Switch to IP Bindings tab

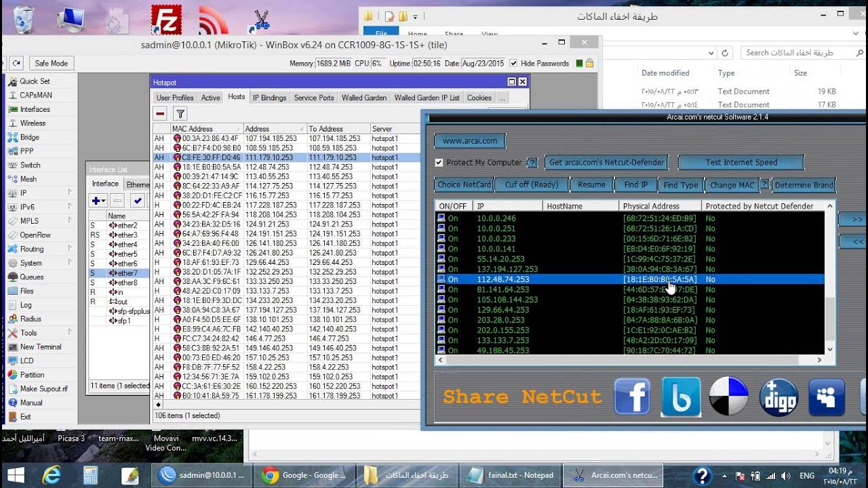[269, 98]
